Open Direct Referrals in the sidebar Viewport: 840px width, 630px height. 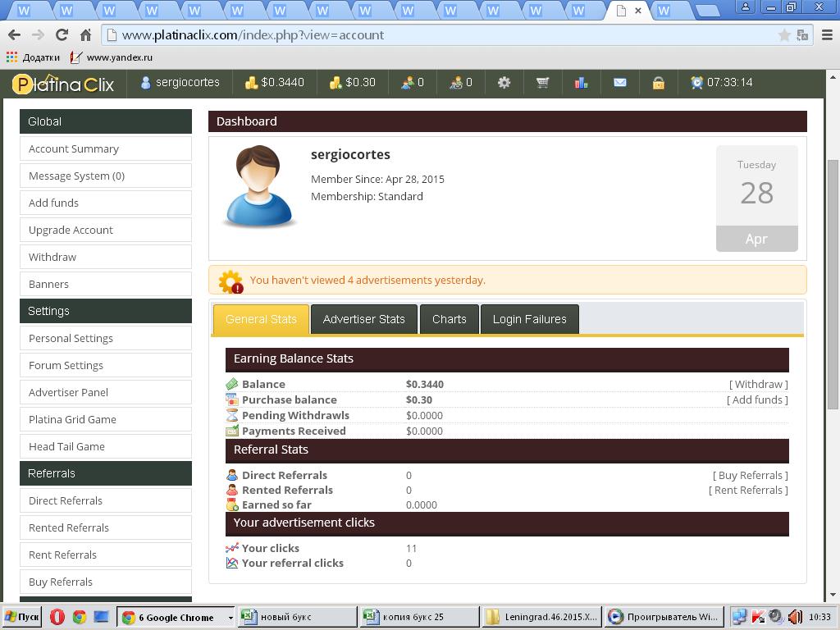106,501
